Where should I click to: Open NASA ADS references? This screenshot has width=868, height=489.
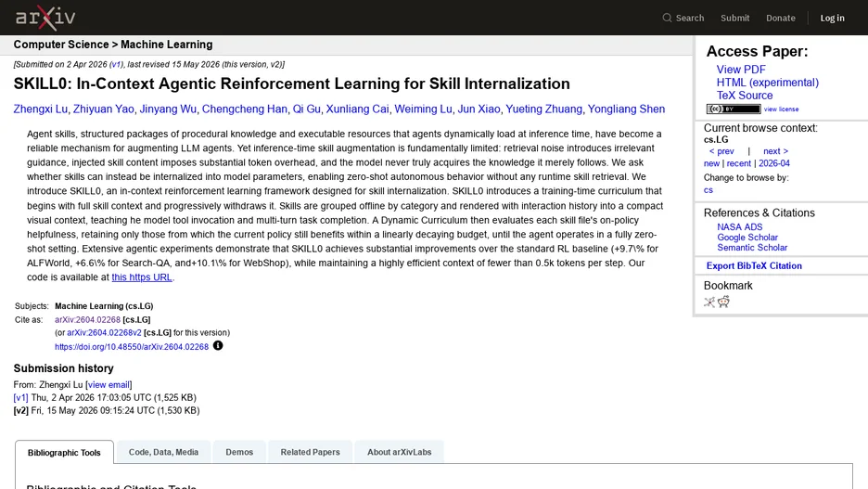tap(740, 227)
